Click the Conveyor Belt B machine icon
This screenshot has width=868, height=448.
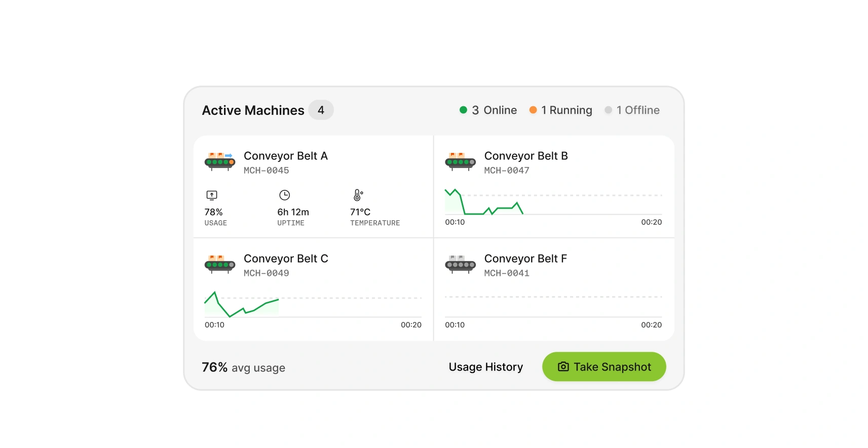point(460,161)
